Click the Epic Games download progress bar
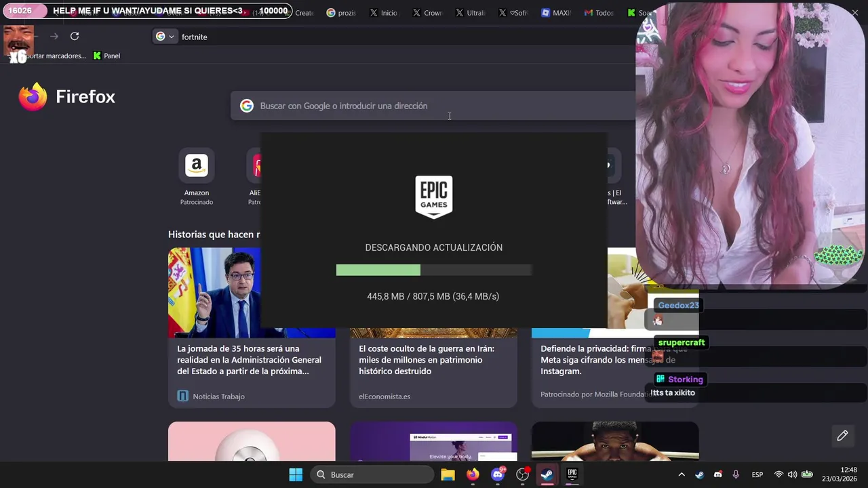868x488 pixels. tap(434, 270)
